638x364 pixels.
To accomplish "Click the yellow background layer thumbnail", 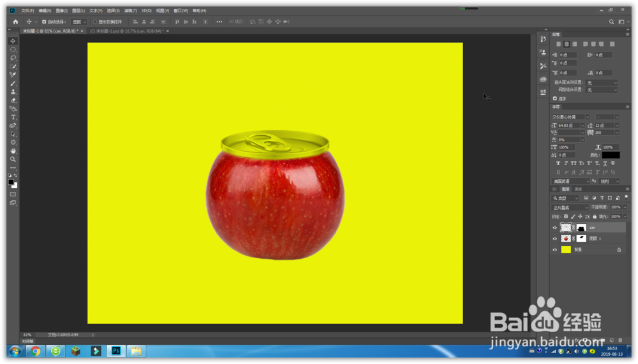I will (566, 250).
